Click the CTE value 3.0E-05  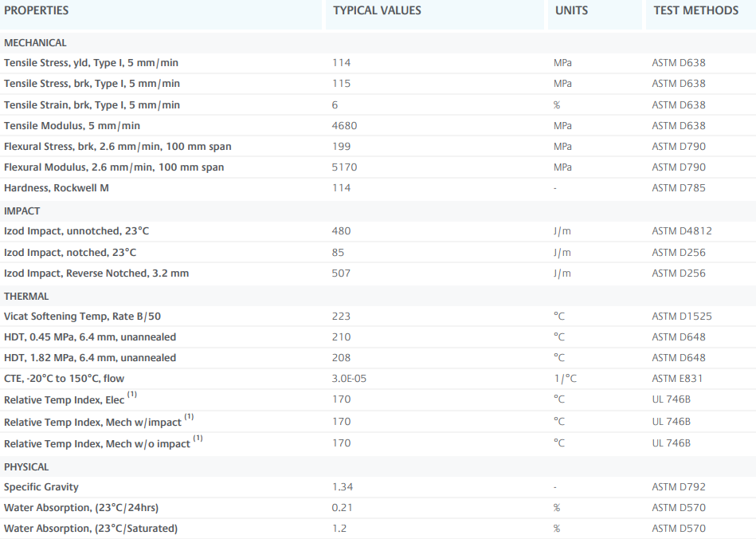[x=349, y=379]
